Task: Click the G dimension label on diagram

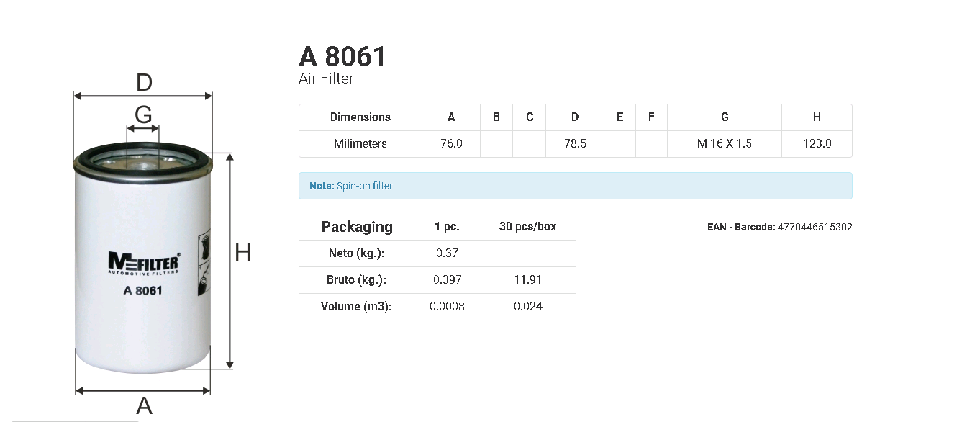Action: [143, 115]
